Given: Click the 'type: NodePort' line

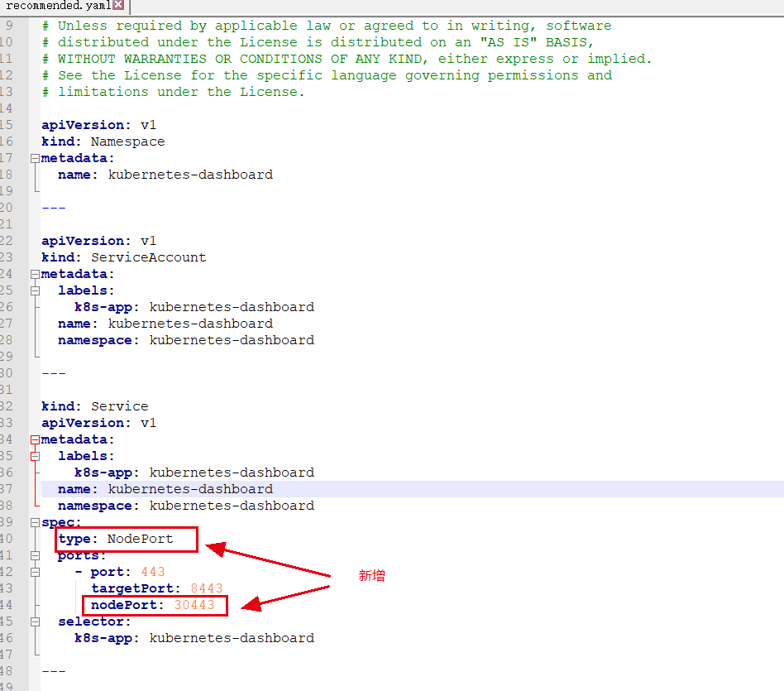Looking at the screenshot, I should coord(116,539).
